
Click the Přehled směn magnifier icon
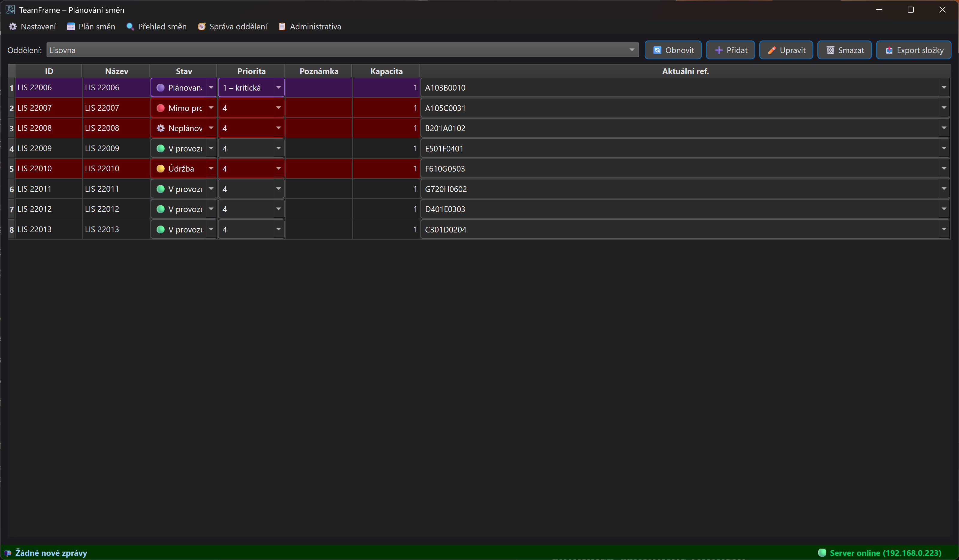[130, 27]
